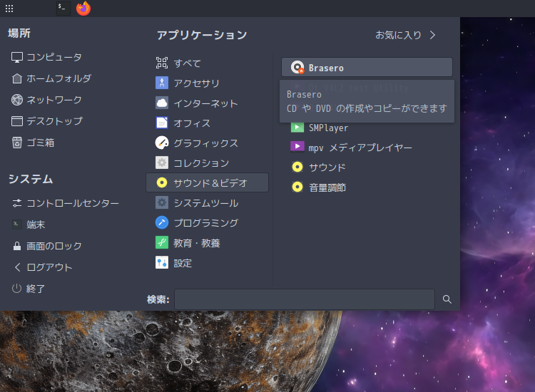Select アクセサリ compass icon
535x392 pixels.
tap(162, 83)
